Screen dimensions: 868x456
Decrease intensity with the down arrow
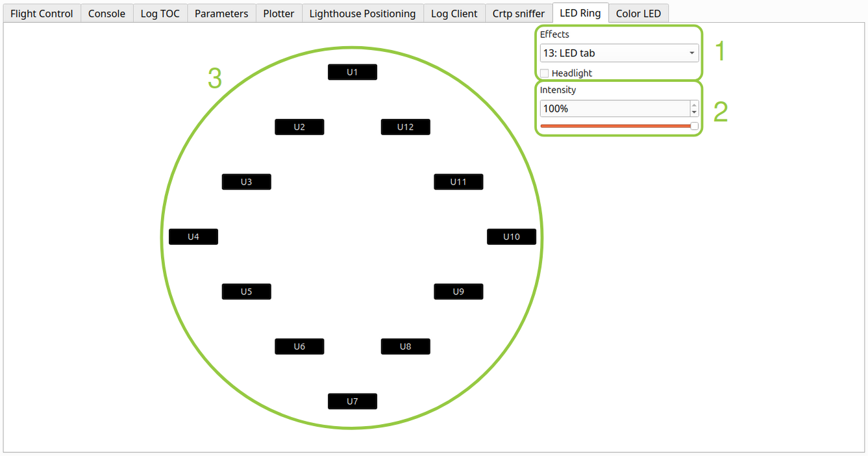coord(694,112)
